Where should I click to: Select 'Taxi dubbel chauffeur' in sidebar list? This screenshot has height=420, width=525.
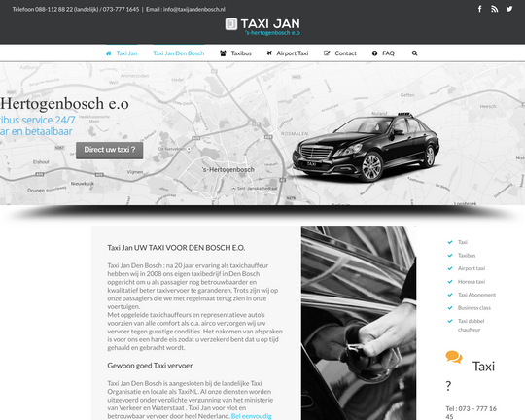tap(472, 326)
